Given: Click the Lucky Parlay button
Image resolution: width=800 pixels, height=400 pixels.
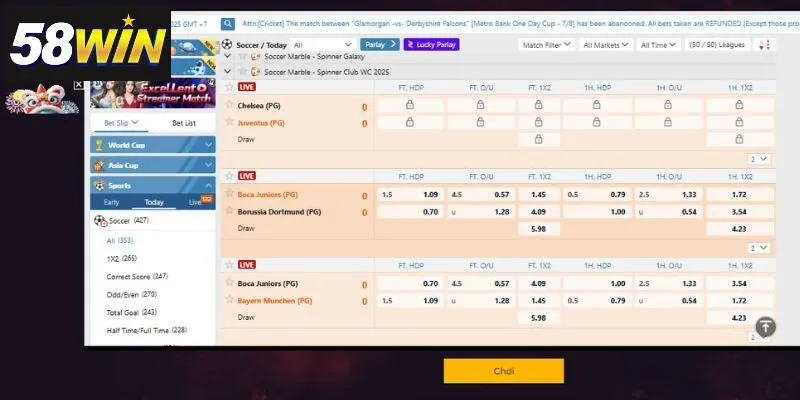Looking at the screenshot, I should [x=432, y=44].
